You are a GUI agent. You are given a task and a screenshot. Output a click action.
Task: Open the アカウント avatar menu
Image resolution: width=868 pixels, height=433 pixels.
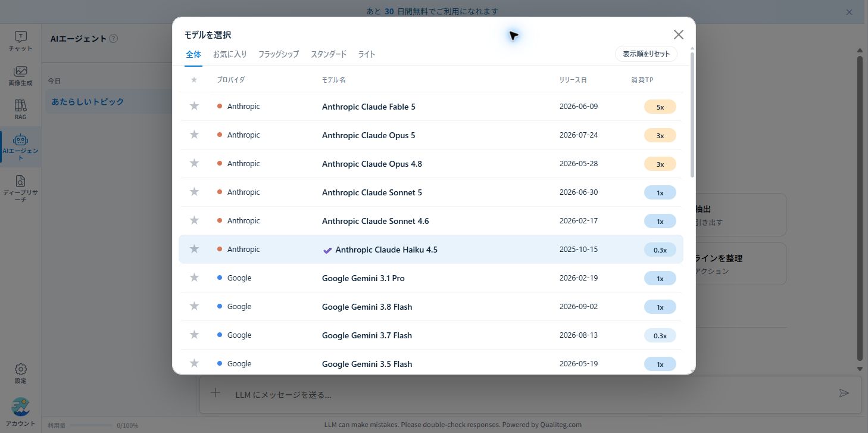click(x=20, y=412)
